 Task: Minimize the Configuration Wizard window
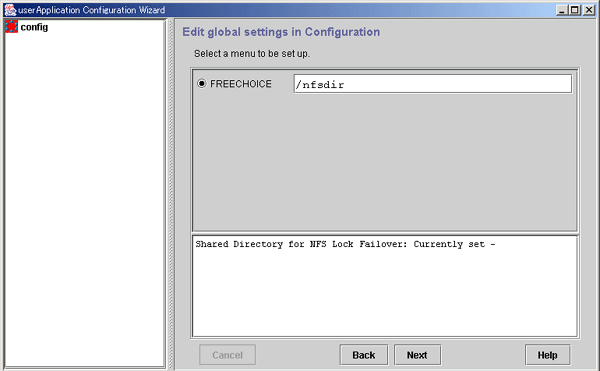[x=561, y=10]
